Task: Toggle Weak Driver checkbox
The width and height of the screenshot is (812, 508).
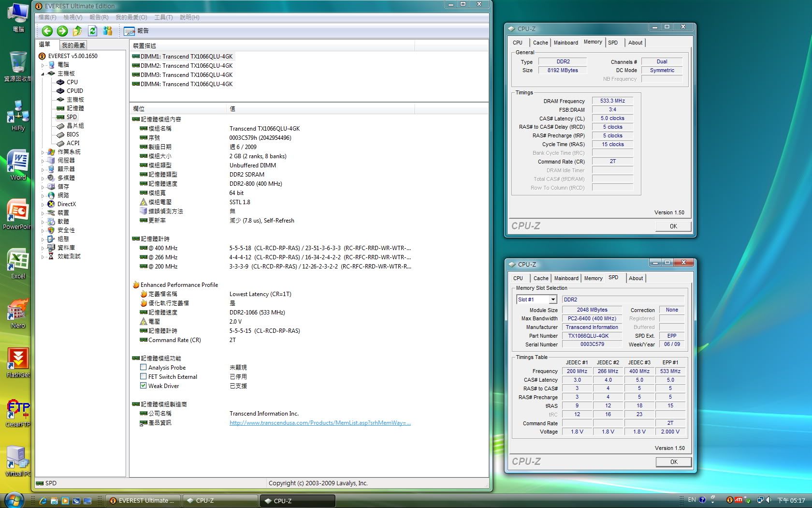Action: (x=143, y=386)
